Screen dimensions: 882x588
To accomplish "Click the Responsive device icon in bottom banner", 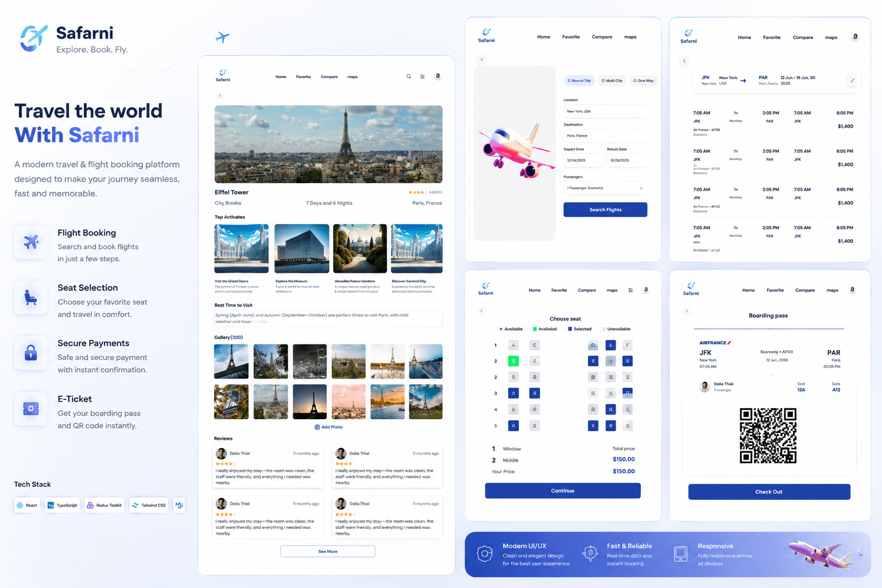I will (680, 554).
